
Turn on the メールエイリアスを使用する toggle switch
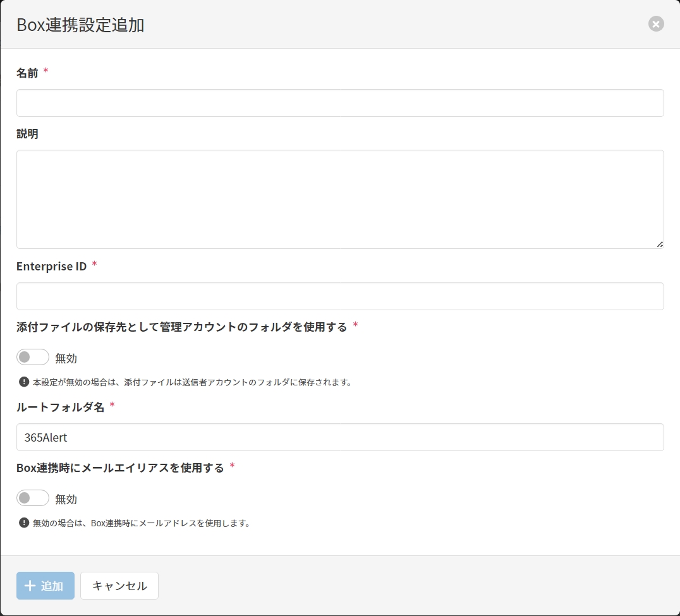click(x=33, y=498)
